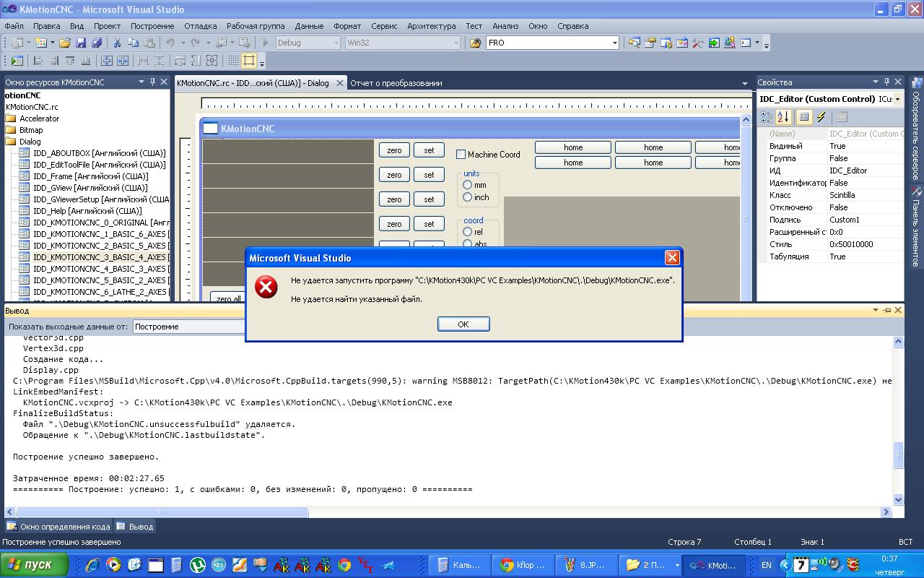
Task: Open the document tabs list dropdown arrow
Action: [745, 83]
